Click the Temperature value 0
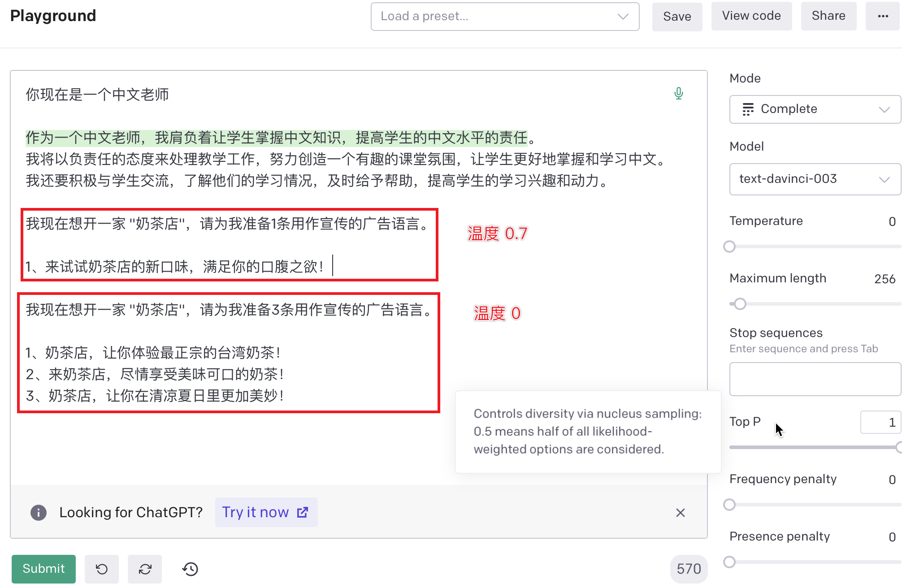 892,221
